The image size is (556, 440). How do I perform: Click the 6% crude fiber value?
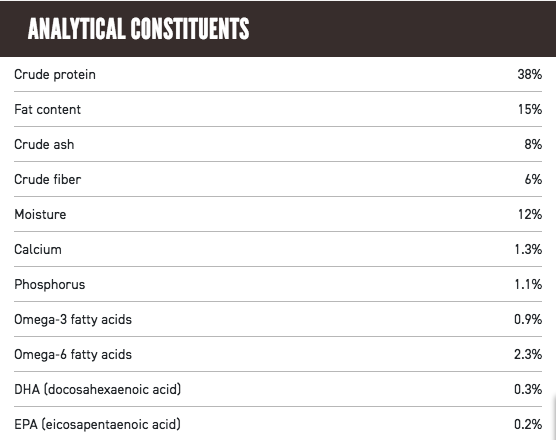(533, 179)
